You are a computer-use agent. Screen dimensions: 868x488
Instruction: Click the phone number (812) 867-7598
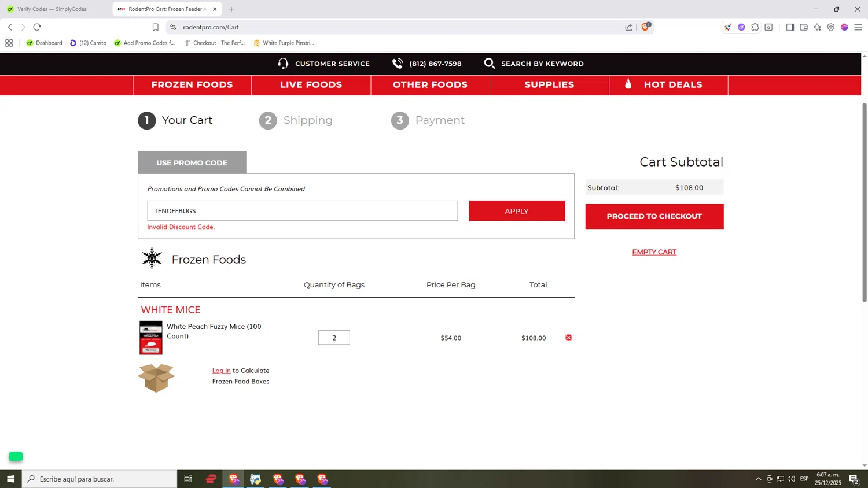click(435, 64)
